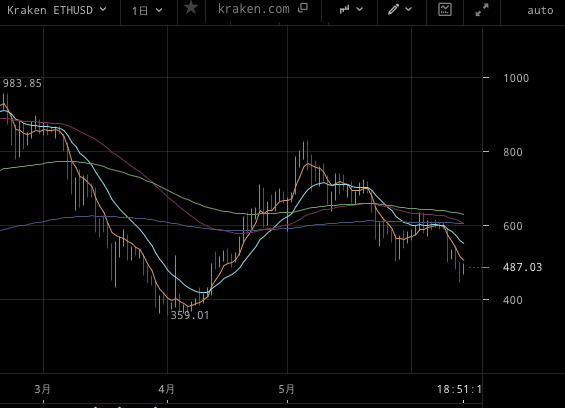This screenshot has width=565, height=408.
Task: Open kraken.com external link icon
Action: coord(303,8)
